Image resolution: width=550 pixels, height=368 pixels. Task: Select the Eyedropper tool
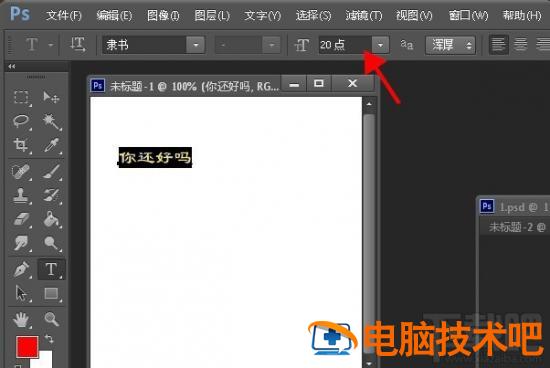tap(51, 145)
